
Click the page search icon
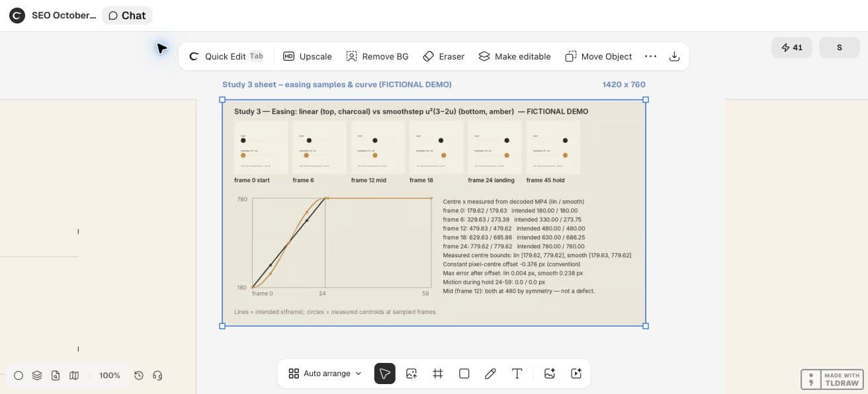tap(56, 375)
